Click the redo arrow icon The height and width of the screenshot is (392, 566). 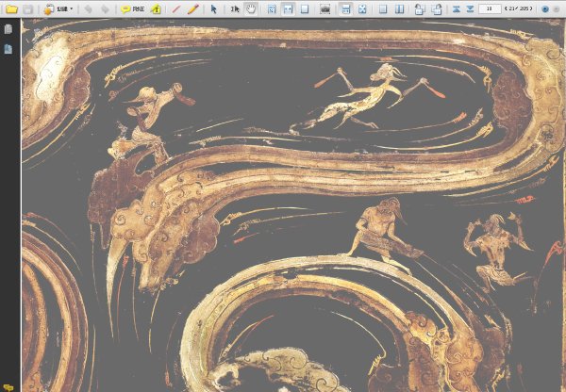(105, 9)
